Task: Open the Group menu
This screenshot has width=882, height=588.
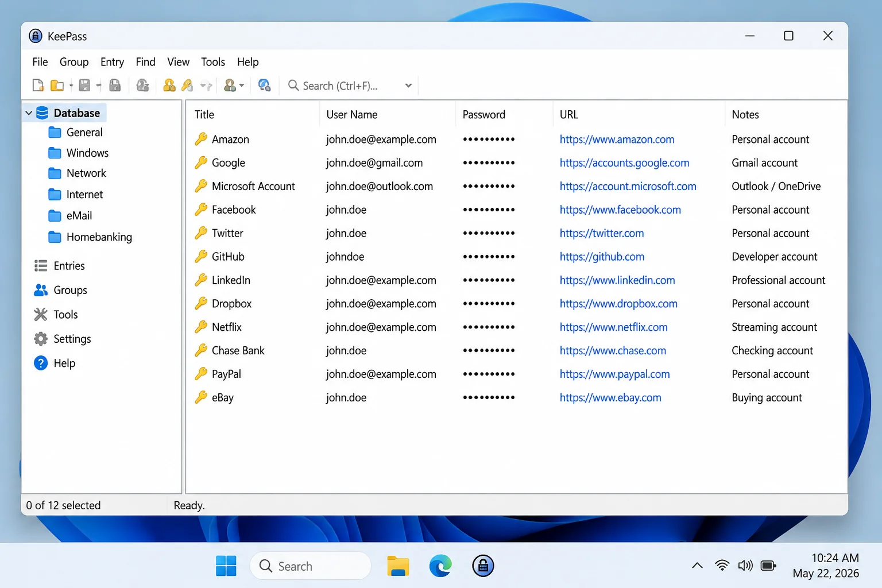Action: (74, 62)
